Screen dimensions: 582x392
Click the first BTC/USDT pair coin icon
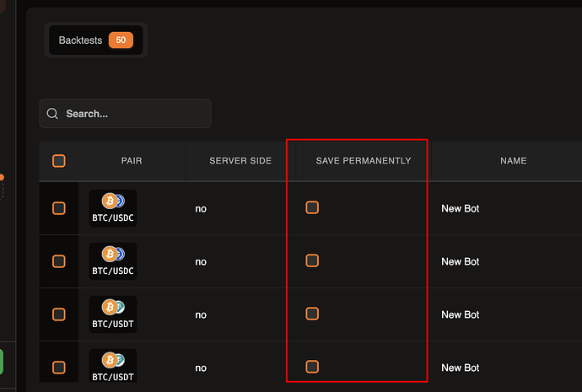pos(113,307)
